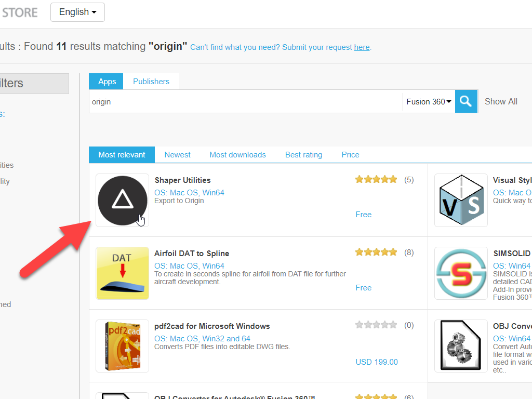Open the Shaper Utilities app icon
The height and width of the screenshot is (399, 532).
pyautogui.click(x=123, y=200)
